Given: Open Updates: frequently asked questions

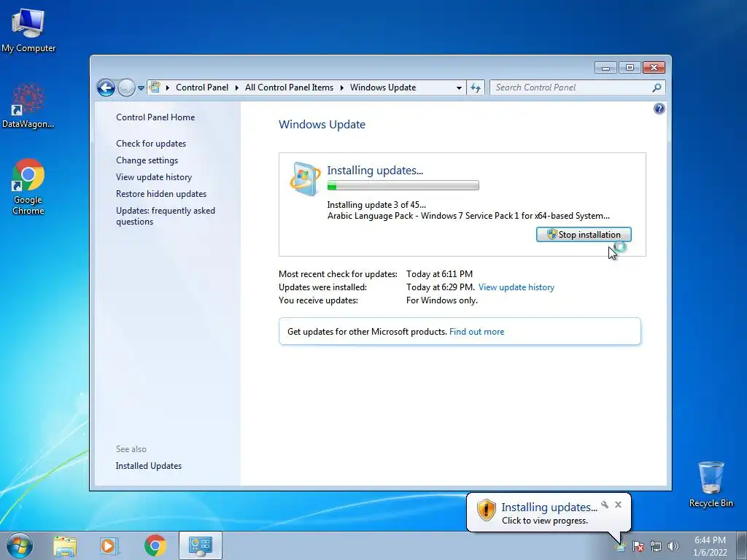Looking at the screenshot, I should tap(166, 216).
